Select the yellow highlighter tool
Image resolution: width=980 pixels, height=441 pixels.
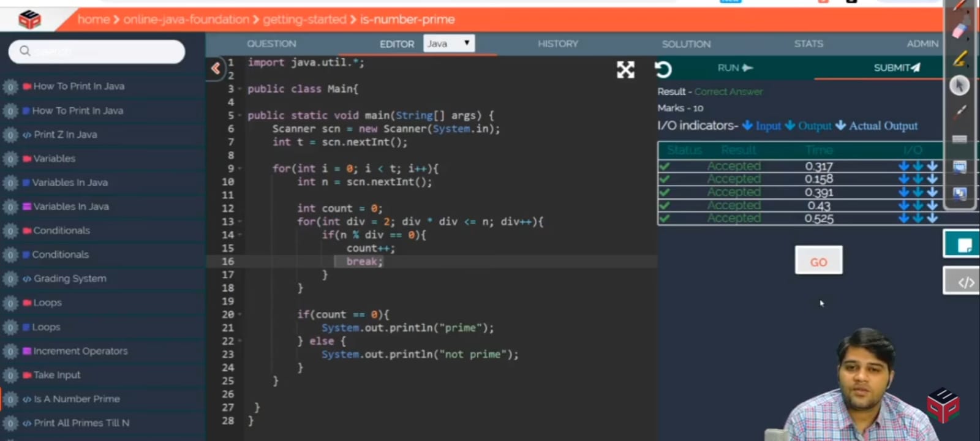pyautogui.click(x=959, y=58)
